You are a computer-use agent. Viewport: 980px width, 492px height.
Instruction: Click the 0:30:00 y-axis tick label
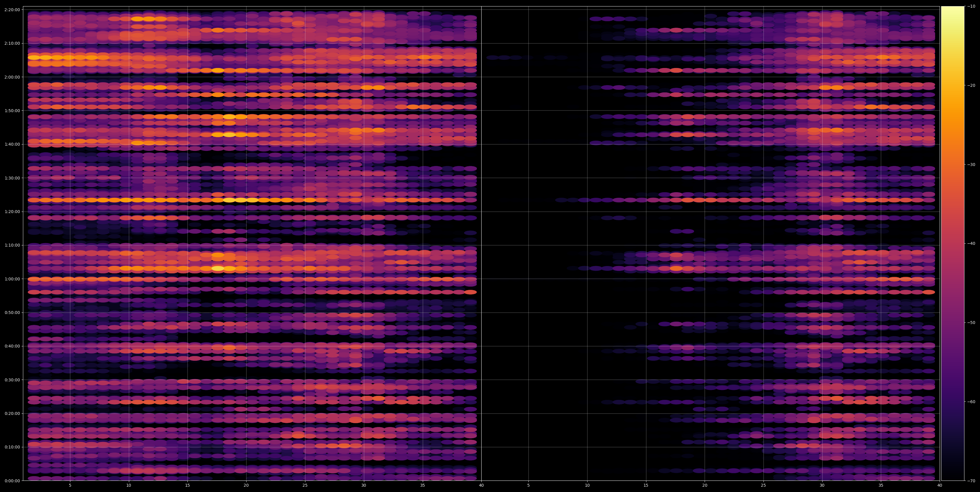12,380
